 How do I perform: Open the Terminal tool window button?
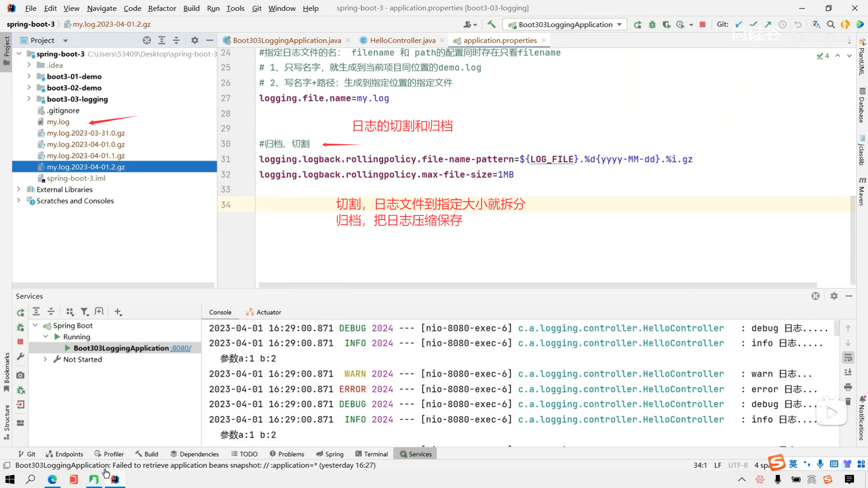tap(372, 454)
